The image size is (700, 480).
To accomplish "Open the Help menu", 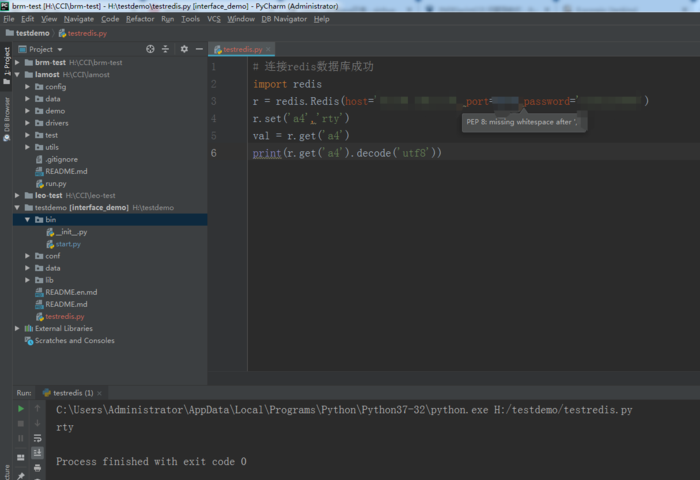I will pyautogui.click(x=321, y=19).
